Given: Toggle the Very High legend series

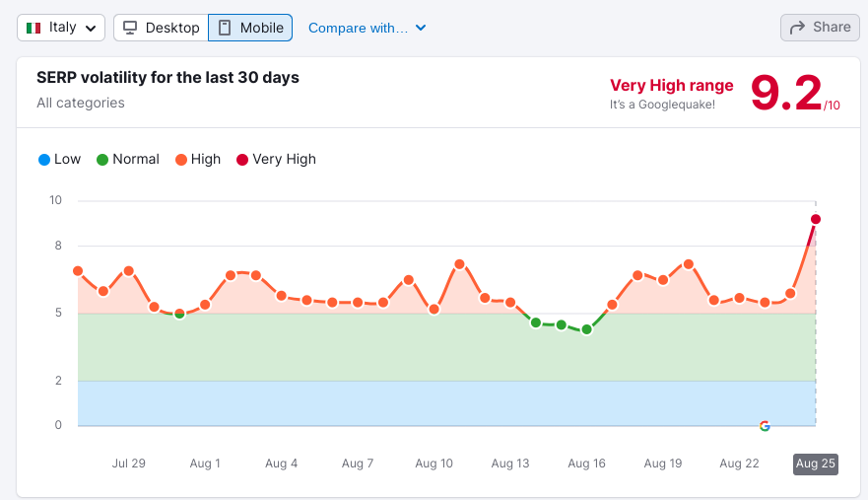Looking at the screenshot, I should coord(276,160).
